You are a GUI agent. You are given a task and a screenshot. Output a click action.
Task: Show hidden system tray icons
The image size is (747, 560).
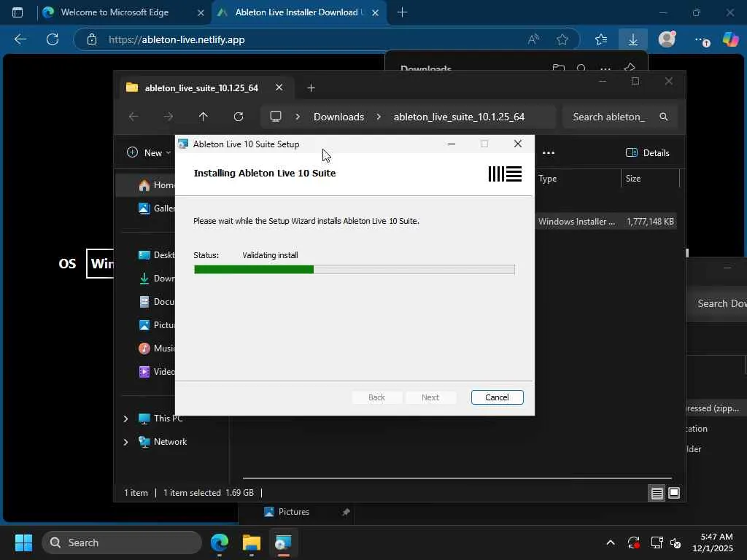[x=611, y=542]
